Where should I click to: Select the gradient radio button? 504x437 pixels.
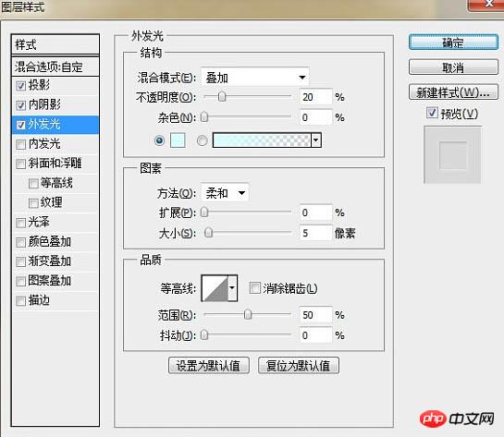click(x=202, y=140)
